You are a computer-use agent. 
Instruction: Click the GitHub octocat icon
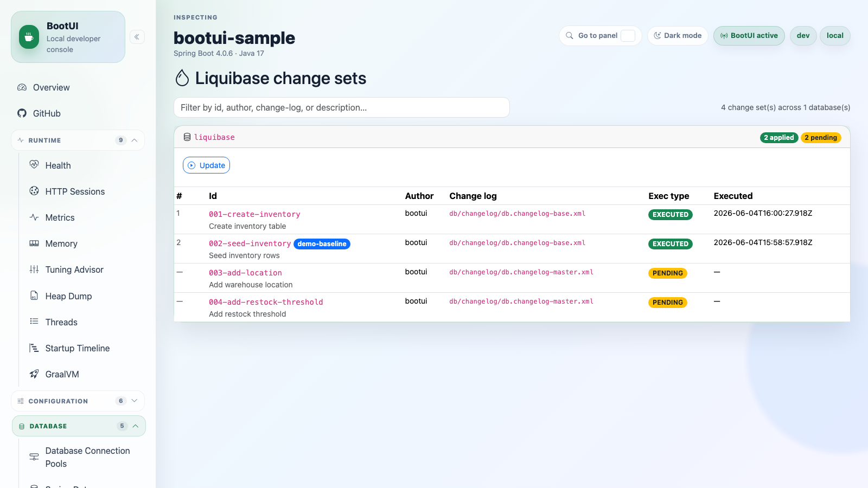[22, 113]
